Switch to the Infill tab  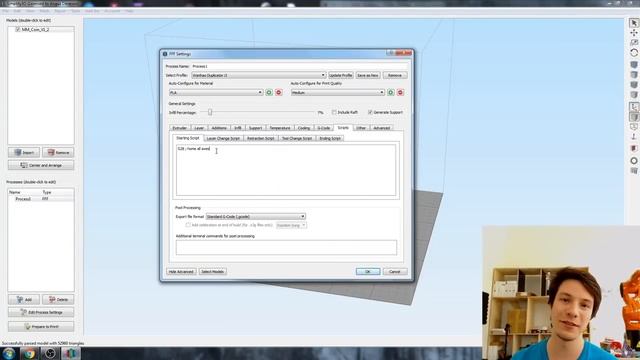coord(238,128)
